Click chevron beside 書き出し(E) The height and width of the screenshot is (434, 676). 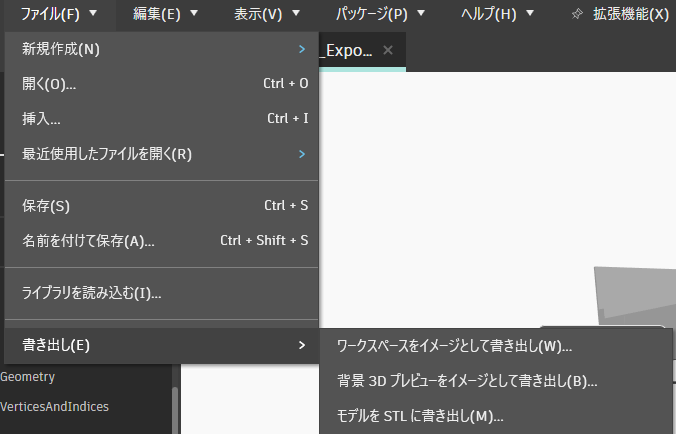click(x=302, y=345)
